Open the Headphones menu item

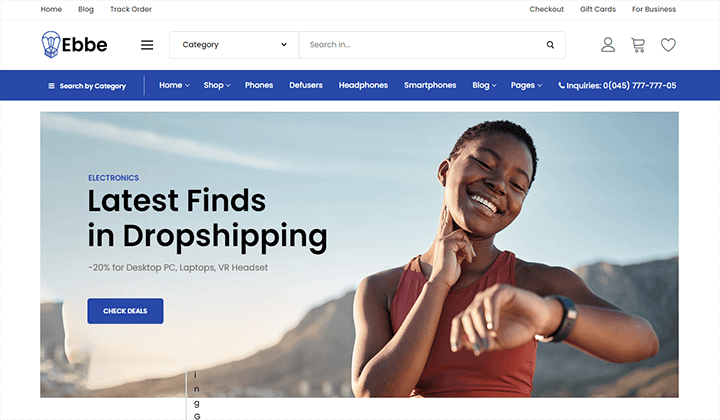[363, 85]
